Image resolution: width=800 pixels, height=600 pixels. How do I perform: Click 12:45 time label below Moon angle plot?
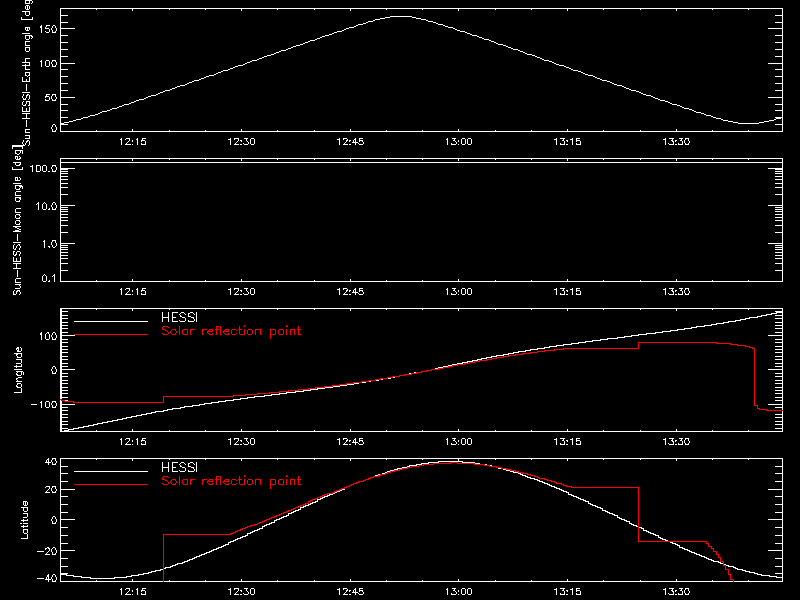click(x=351, y=292)
